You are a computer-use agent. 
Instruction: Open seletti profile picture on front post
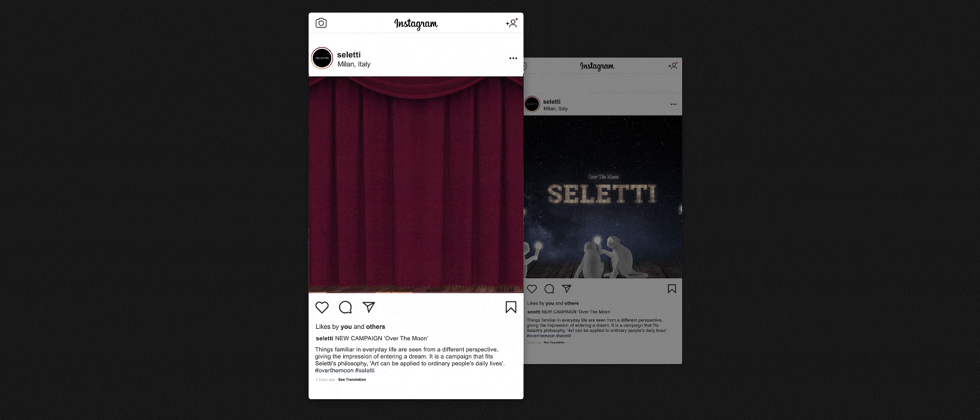[x=322, y=58]
